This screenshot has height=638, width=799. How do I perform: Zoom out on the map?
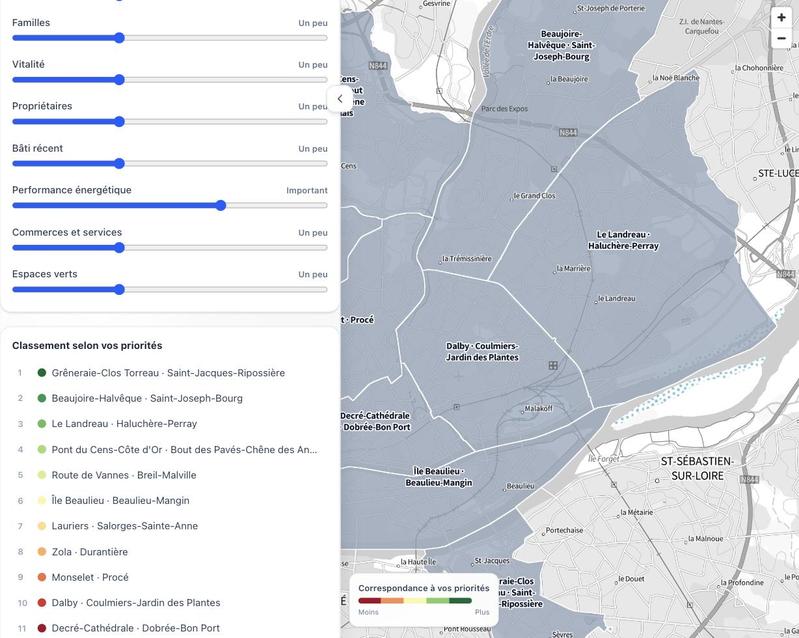click(781, 38)
